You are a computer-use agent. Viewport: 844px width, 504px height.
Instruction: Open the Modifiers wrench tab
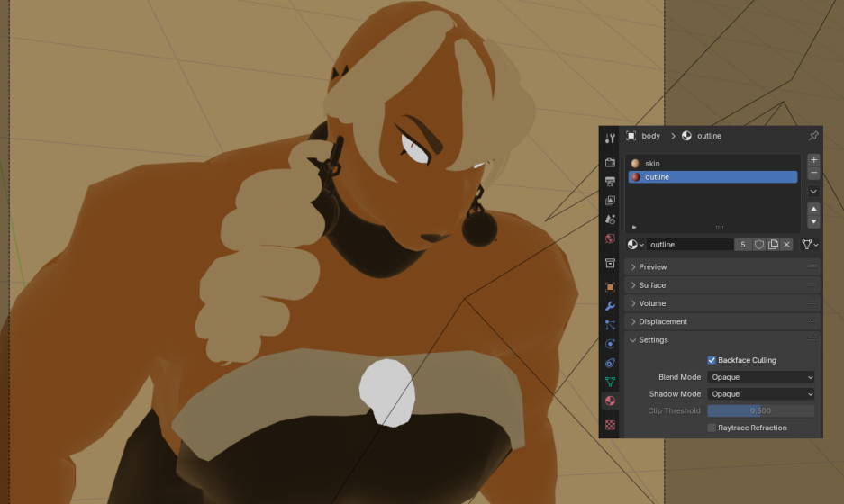tap(610, 305)
